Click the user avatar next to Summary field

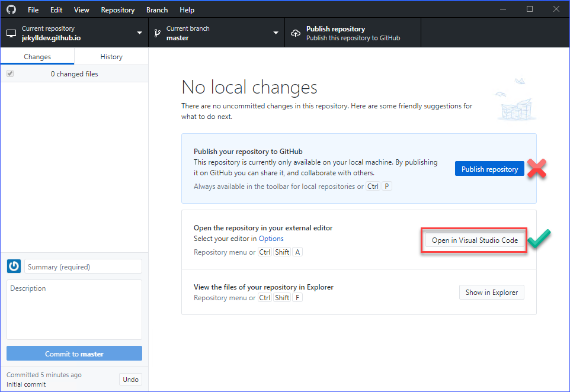(14, 266)
